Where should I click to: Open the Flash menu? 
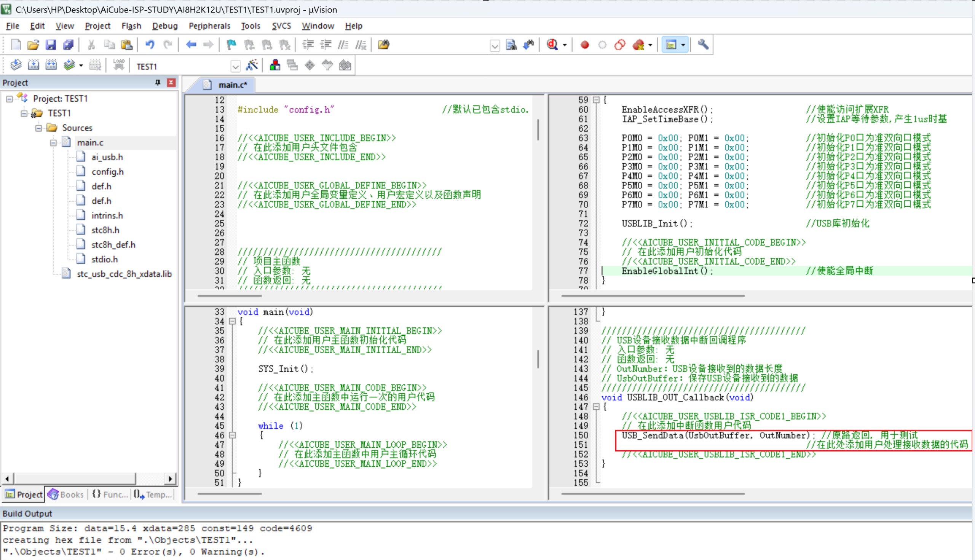(131, 26)
